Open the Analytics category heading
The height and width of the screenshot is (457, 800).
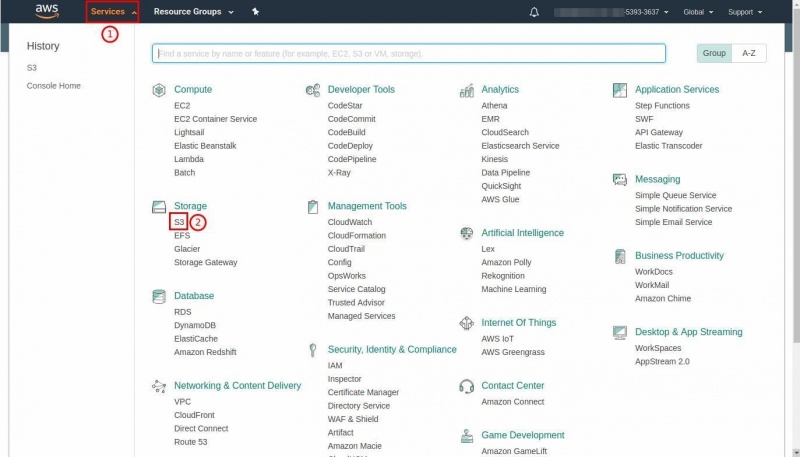click(500, 90)
